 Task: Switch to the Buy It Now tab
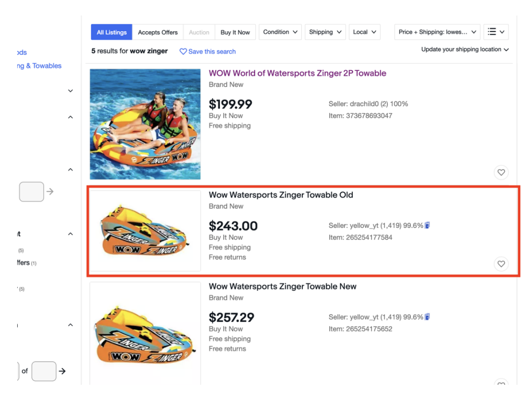tap(235, 32)
